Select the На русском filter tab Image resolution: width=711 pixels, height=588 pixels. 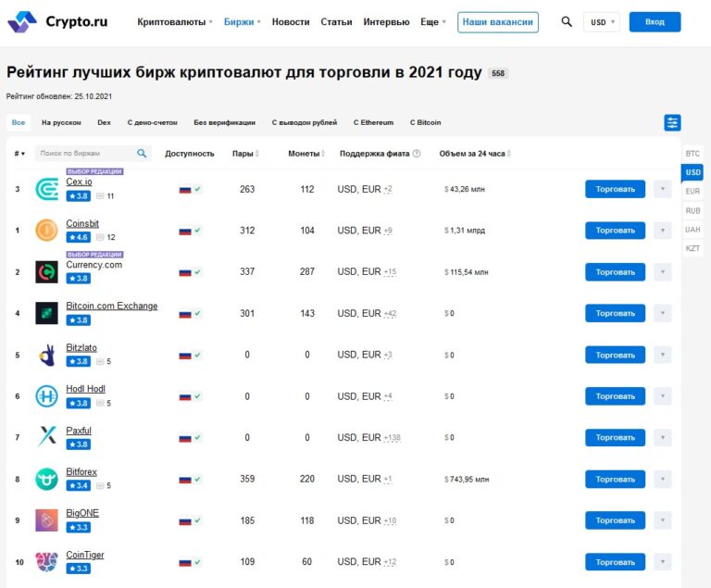pos(61,122)
